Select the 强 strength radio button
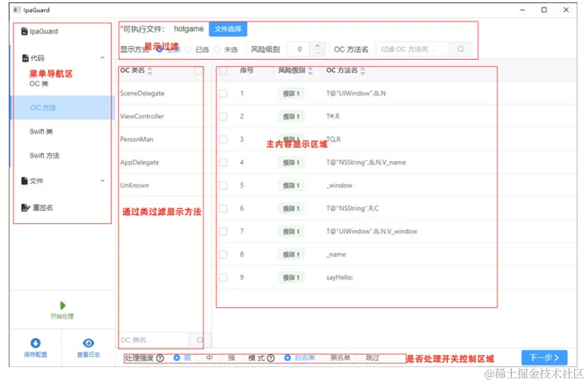The width and height of the screenshot is (588, 384). tap(221, 358)
